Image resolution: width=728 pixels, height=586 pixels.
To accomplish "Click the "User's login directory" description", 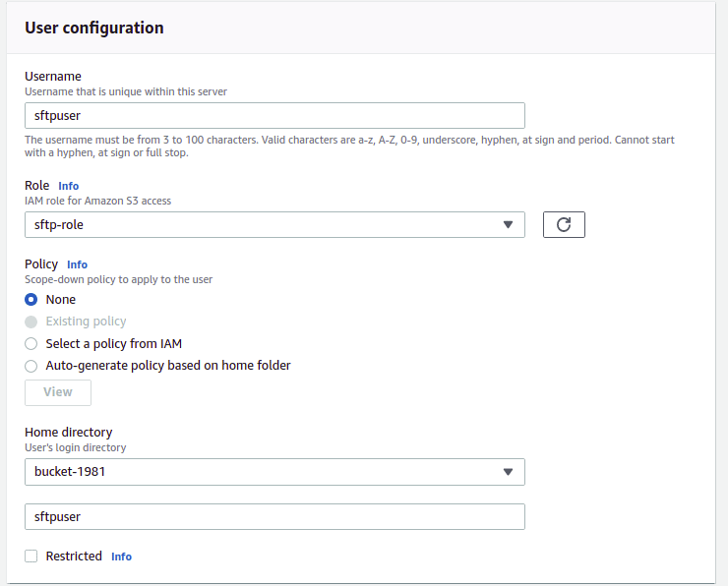I will [x=75, y=447].
